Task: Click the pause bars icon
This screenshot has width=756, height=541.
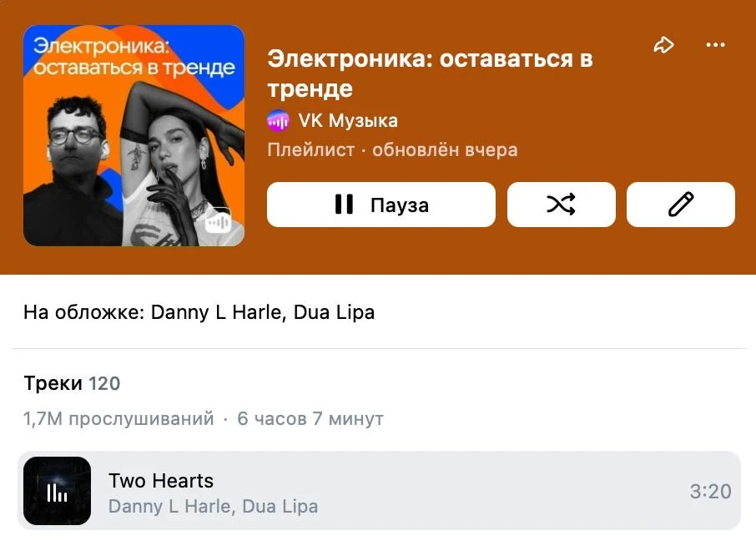Action: pyautogui.click(x=344, y=205)
